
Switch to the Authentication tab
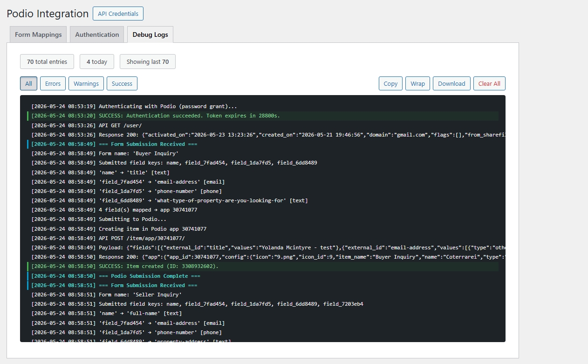(x=97, y=34)
